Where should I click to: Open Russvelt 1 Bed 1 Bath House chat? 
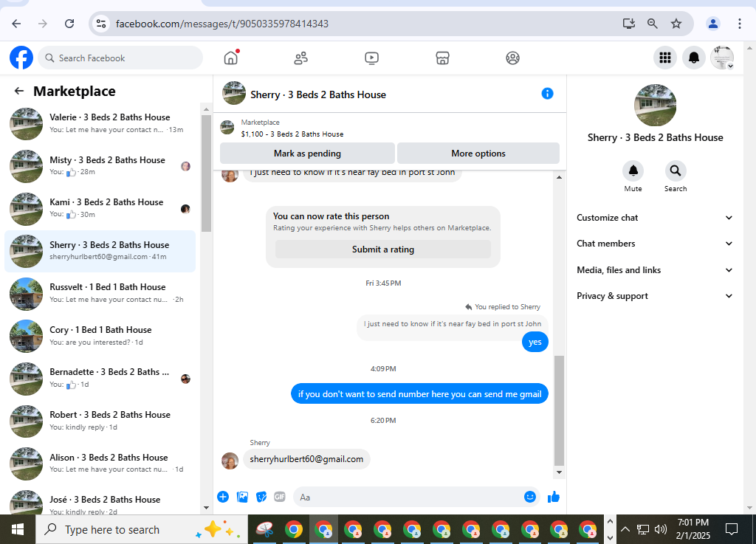(100, 294)
